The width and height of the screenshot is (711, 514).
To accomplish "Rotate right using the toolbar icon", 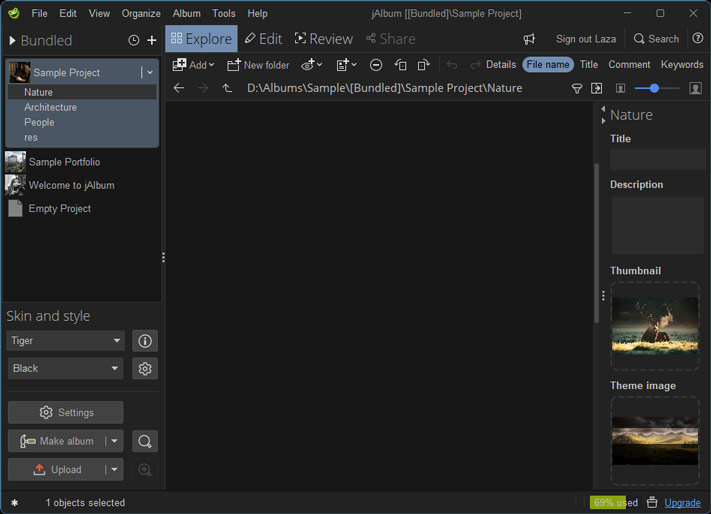I will point(423,65).
